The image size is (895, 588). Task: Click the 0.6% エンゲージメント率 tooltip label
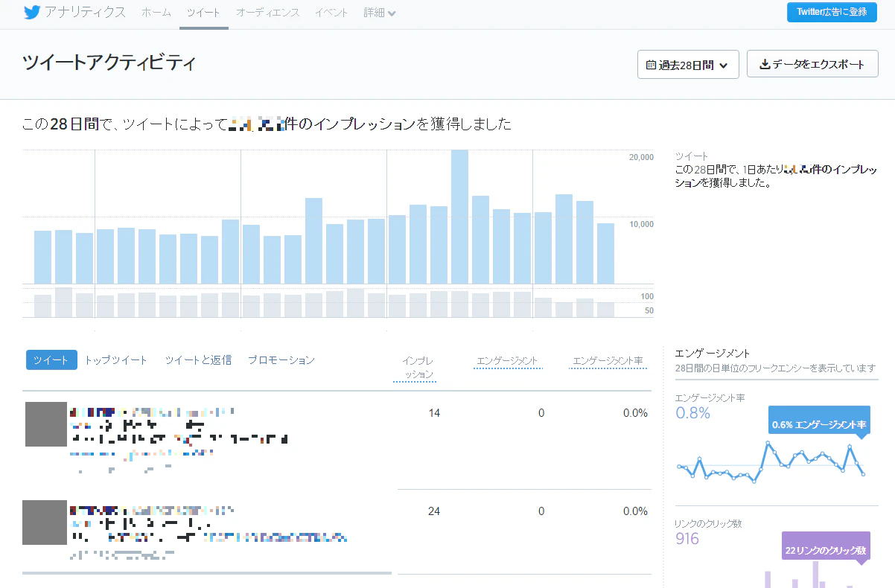(819, 424)
